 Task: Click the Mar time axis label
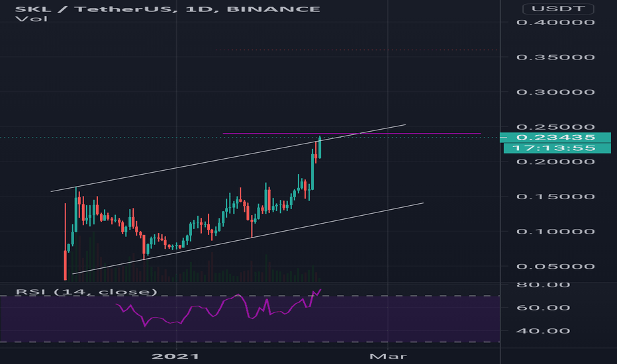pos(388,357)
